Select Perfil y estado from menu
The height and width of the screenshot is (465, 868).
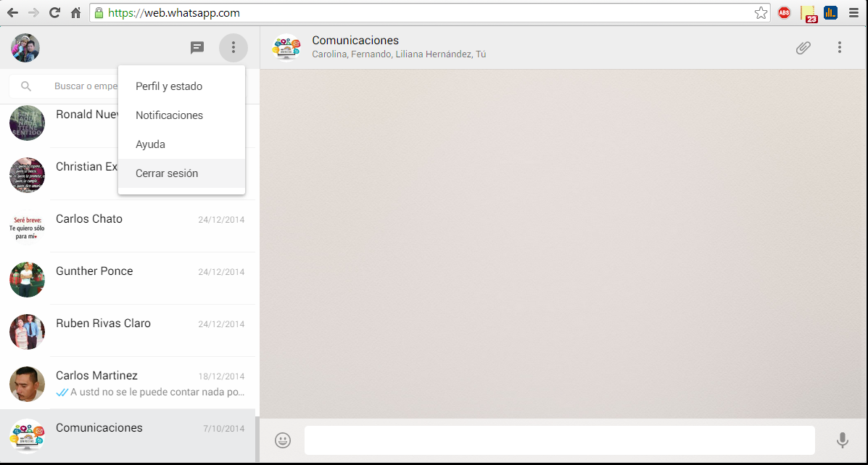click(x=169, y=86)
